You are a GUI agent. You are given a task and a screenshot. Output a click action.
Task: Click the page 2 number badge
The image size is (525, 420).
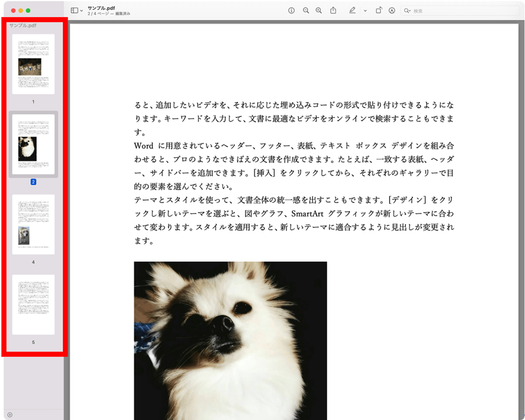[x=33, y=182]
